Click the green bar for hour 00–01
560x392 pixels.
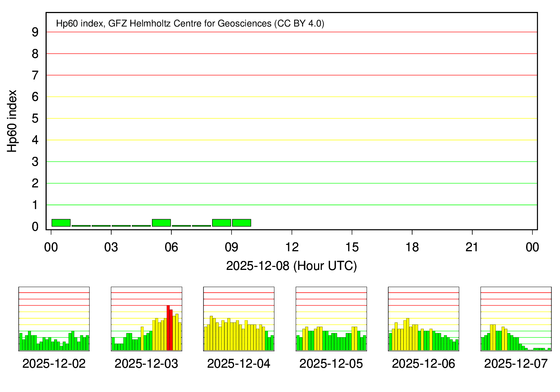61,223
